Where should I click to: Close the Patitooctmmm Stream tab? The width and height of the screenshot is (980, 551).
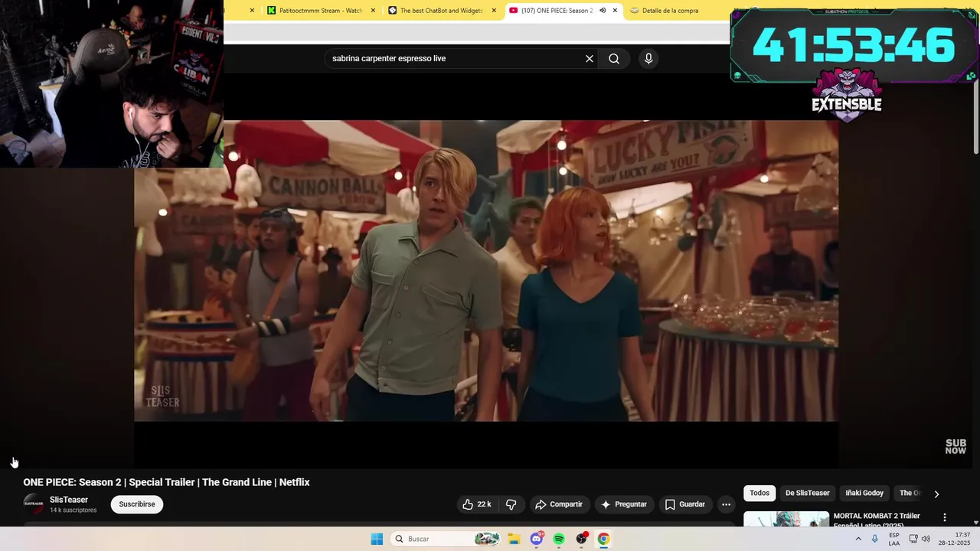(x=374, y=11)
